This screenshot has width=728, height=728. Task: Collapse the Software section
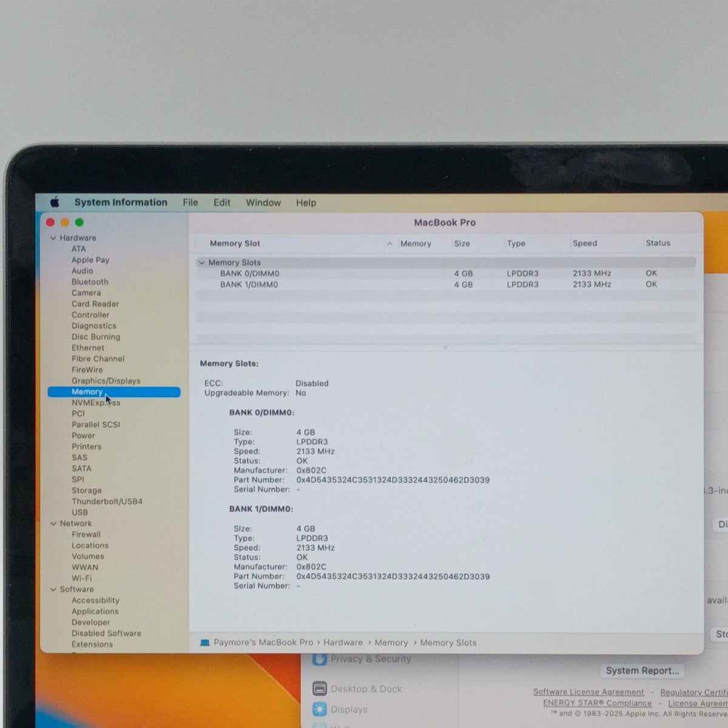[x=53, y=589]
